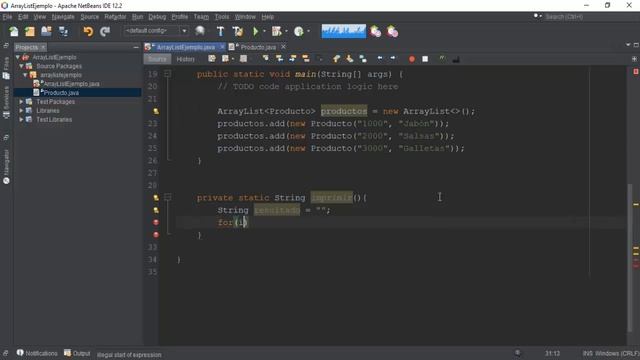Collapse the imprimir method code fold

167,198
